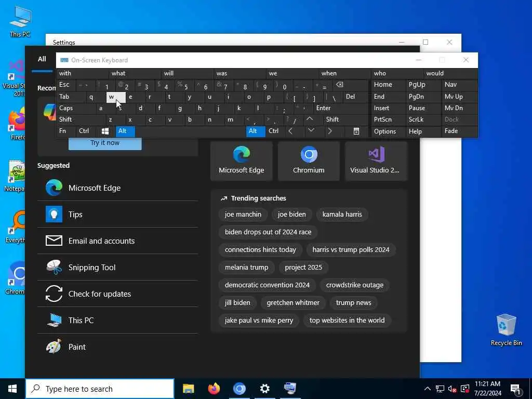Open Email and accounts settings
This screenshot has height=399, width=532.
tap(118, 241)
